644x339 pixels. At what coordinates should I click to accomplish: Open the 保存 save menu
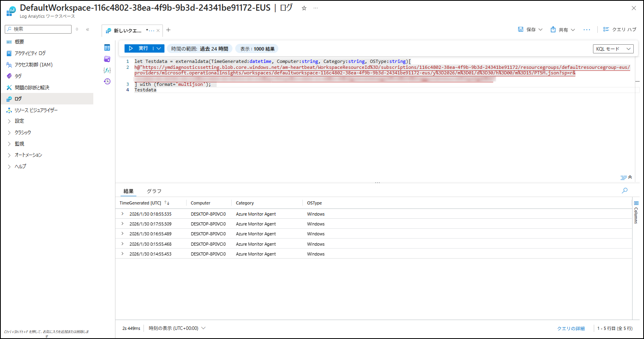coord(530,30)
